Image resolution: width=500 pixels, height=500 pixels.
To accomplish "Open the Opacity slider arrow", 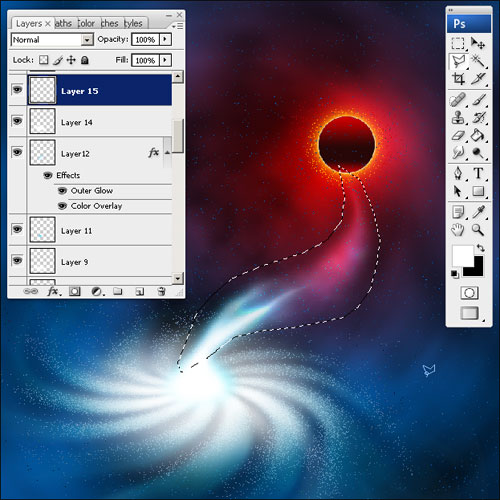I will click(165, 39).
